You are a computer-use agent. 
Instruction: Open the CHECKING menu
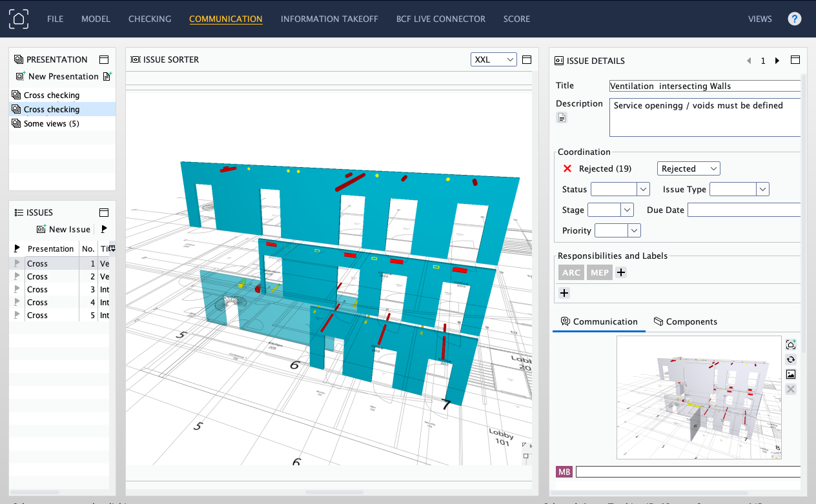point(149,19)
